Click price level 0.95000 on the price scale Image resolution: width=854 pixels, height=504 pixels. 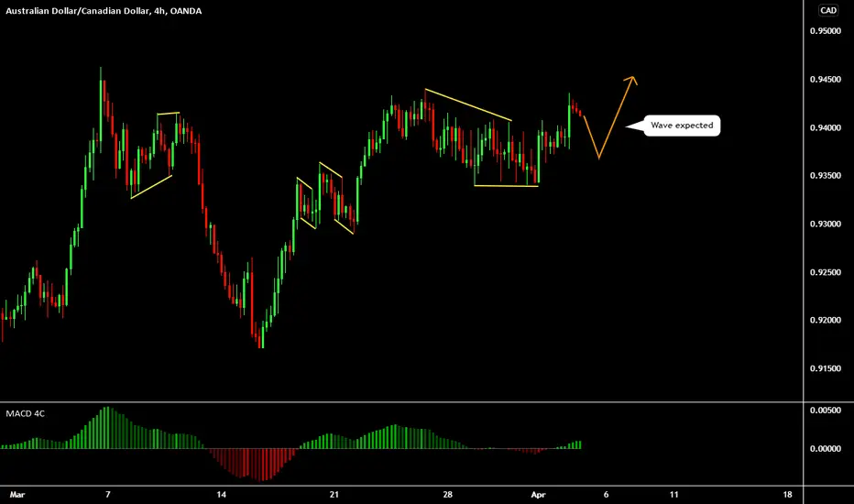click(x=825, y=31)
